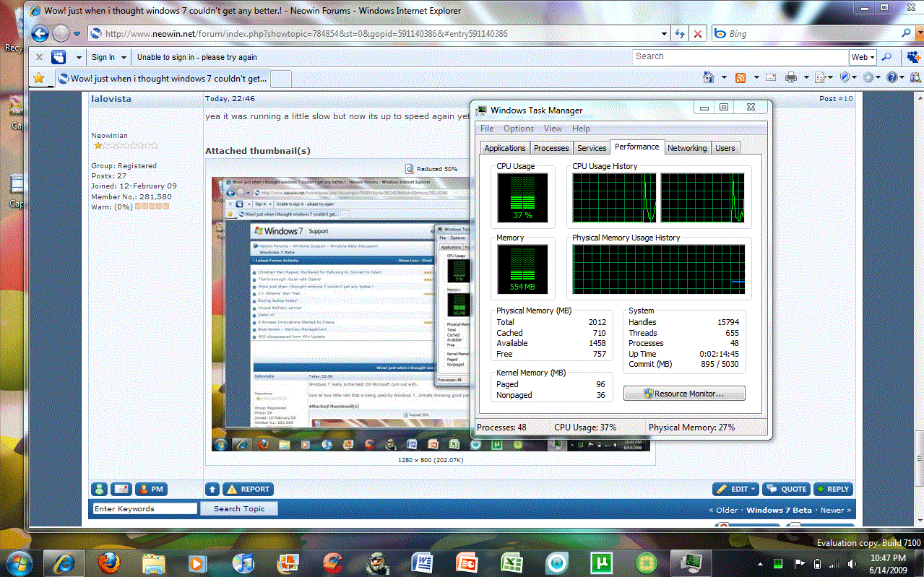Click the browser Back arrow button
Screen dimensions: 924x577
(x=40, y=33)
